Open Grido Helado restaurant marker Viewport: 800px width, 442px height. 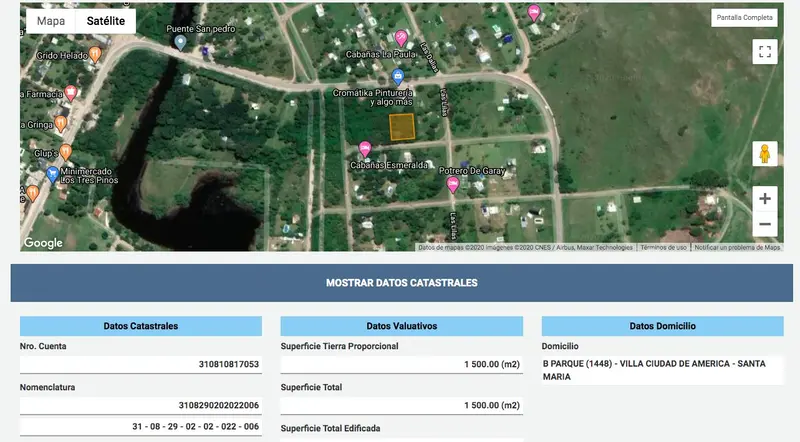pyautogui.click(x=95, y=54)
